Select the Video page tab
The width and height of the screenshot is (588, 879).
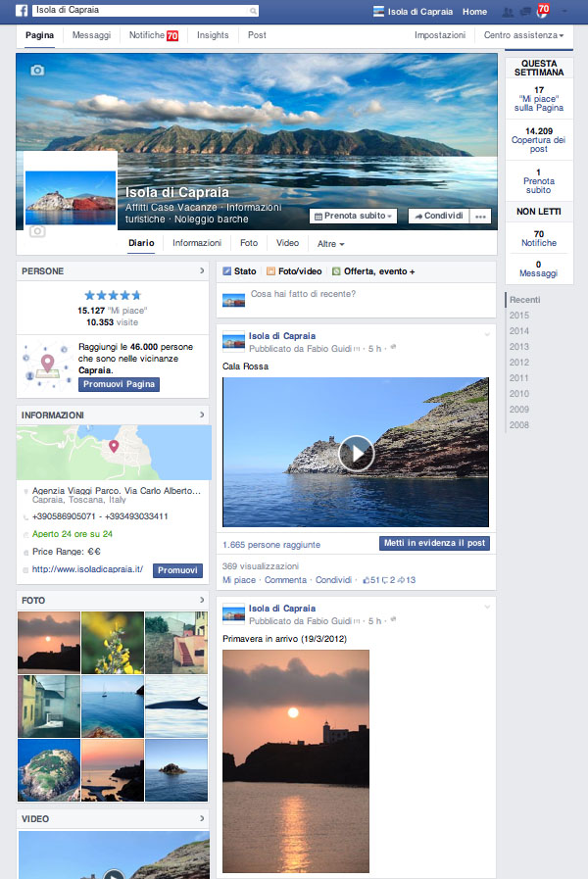287,243
